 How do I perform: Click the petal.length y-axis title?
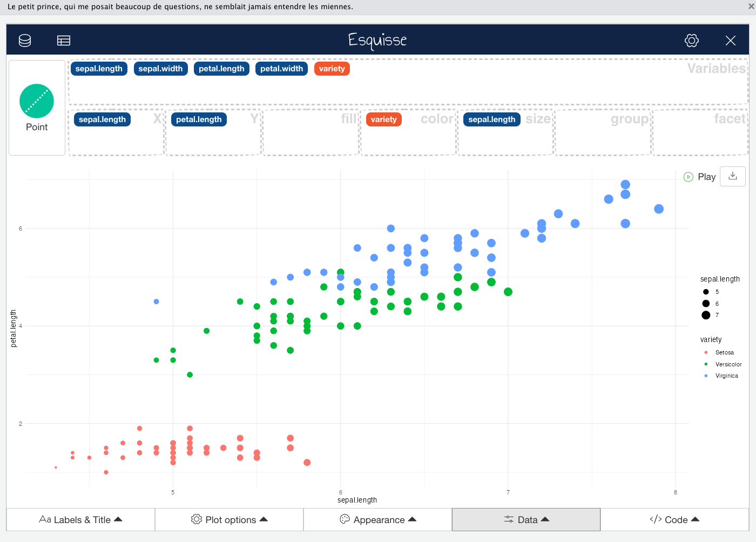click(x=13, y=329)
